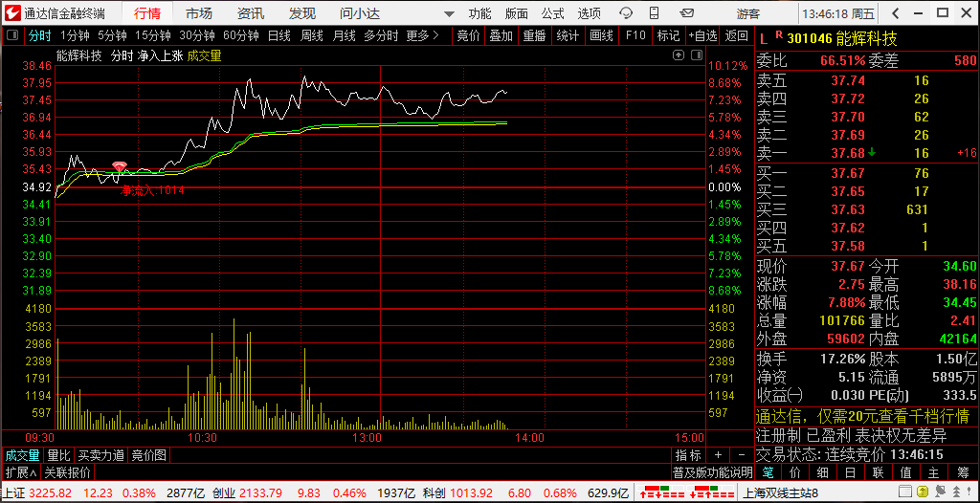Image resolution: width=980 pixels, height=503 pixels.
Task: Click the 通达信 red logo icon
Action: pos(12,13)
